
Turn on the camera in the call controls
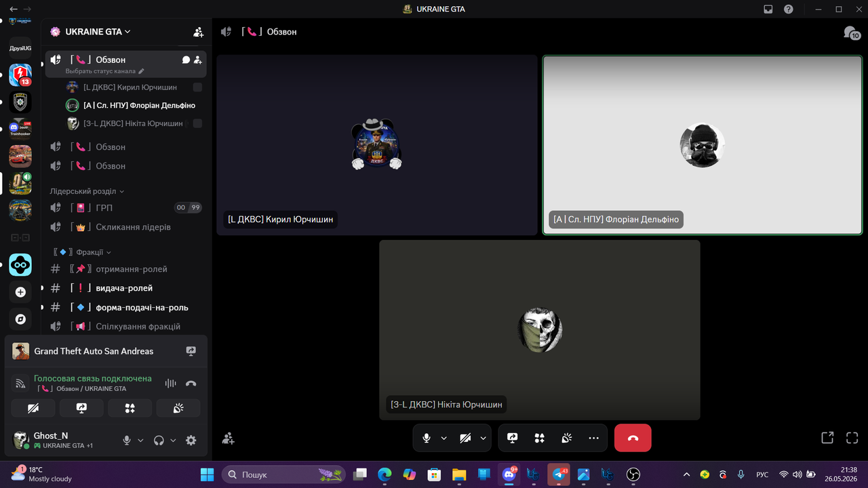point(465,438)
